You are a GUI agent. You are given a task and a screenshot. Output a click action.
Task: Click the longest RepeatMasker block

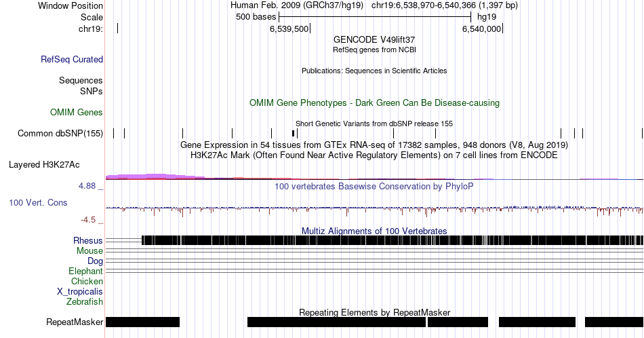pos(337,322)
